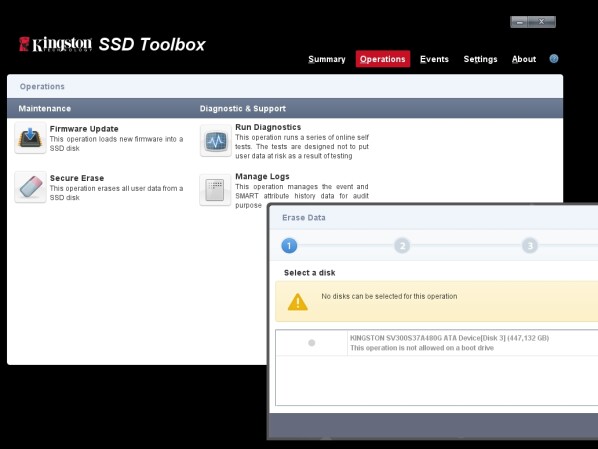598x449 pixels.
Task: Click the Firmware Update description text
Action: (x=116, y=144)
